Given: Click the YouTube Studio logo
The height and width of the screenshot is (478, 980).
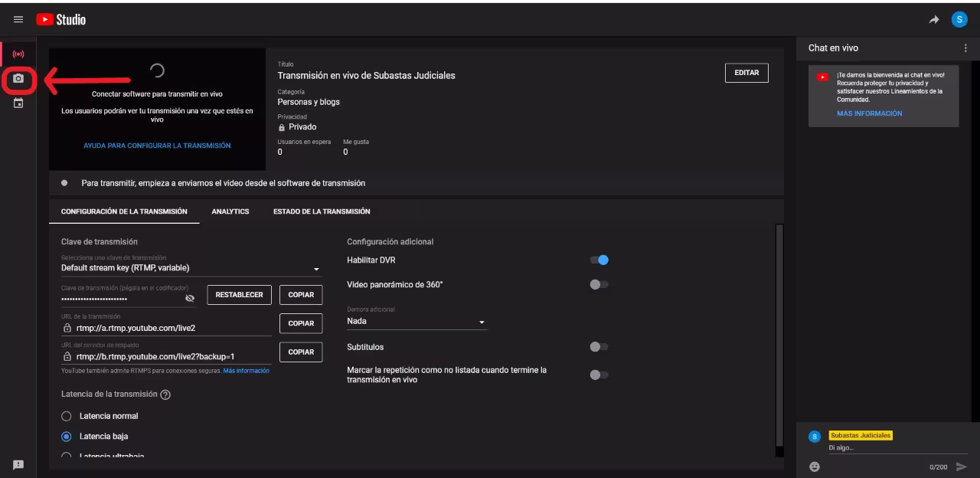Looking at the screenshot, I should tap(61, 20).
